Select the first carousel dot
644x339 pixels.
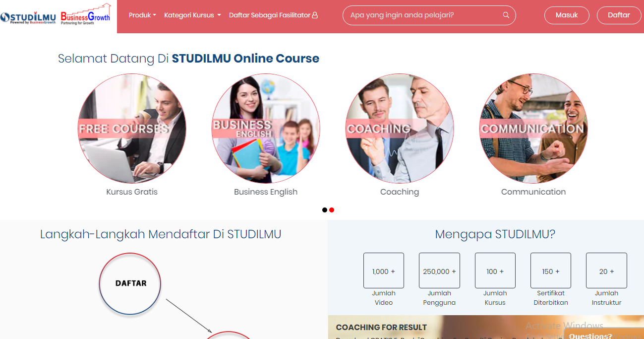tap(325, 210)
